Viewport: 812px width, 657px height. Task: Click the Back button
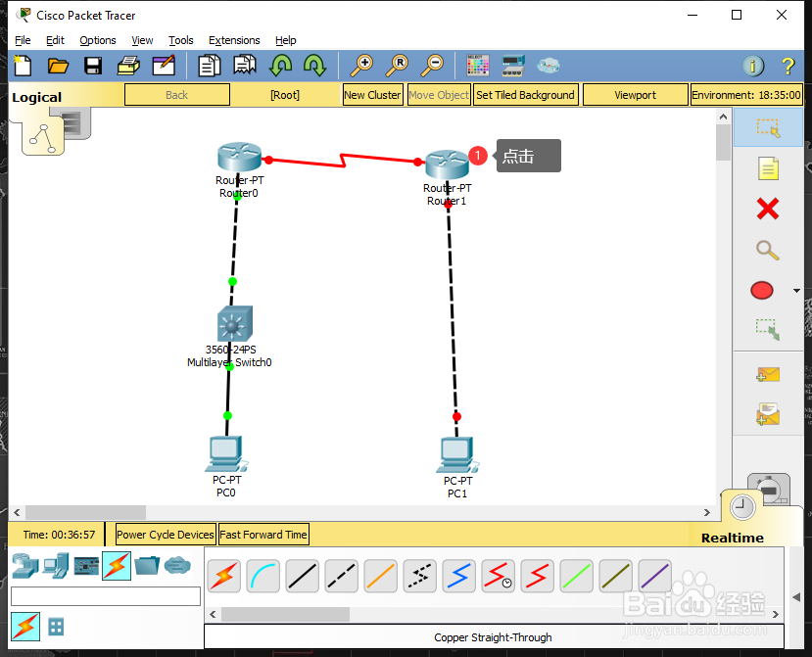177,95
